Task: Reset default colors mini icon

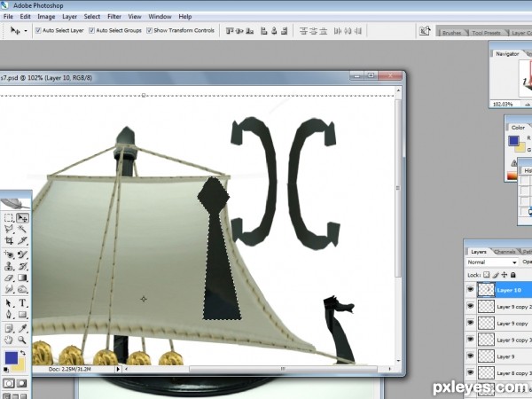Action: (6, 370)
